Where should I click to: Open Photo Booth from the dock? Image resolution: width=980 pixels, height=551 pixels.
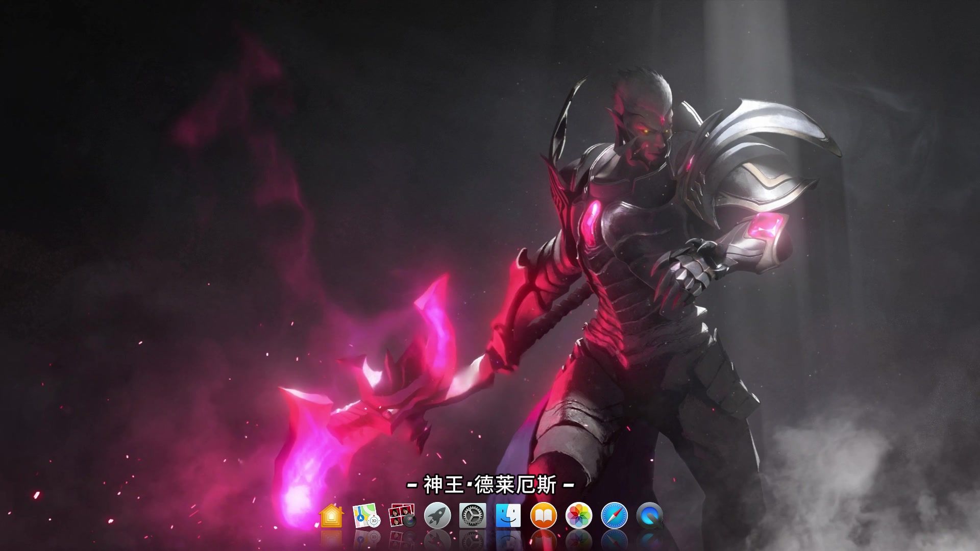pyautogui.click(x=402, y=516)
